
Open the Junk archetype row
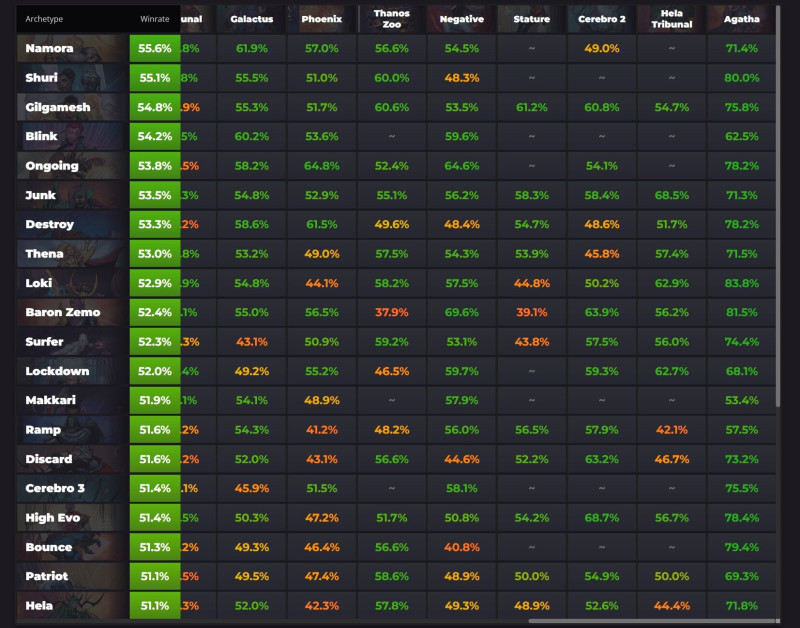(x=72, y=195)
